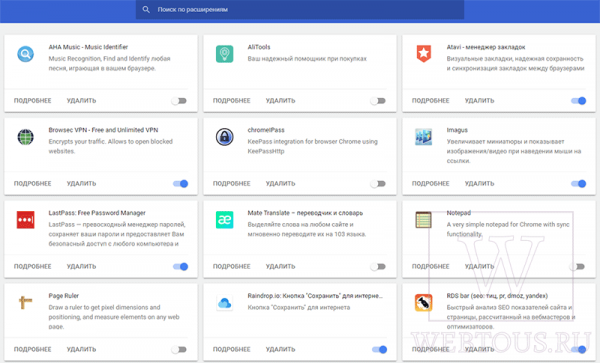Viewport: 600px width, 363px height.
Task: Click УДАЛИТЬ for Mate Translate
Action: (280, 266)
